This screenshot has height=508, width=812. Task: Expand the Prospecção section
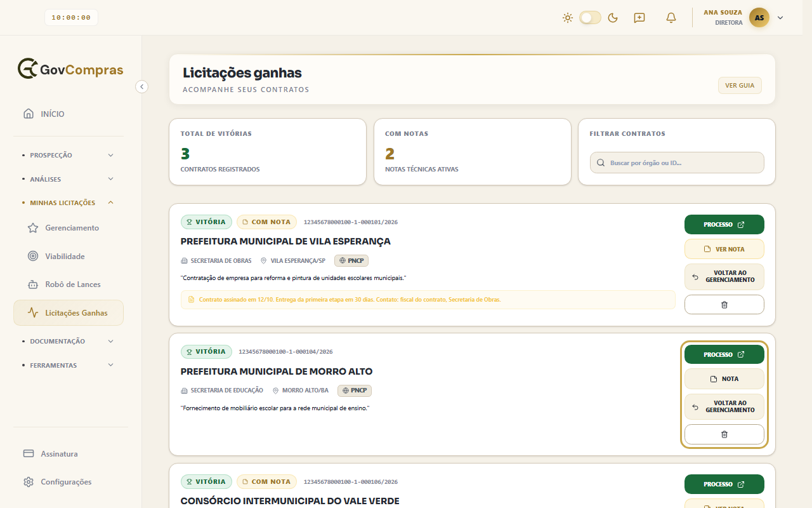pos(69,155)
